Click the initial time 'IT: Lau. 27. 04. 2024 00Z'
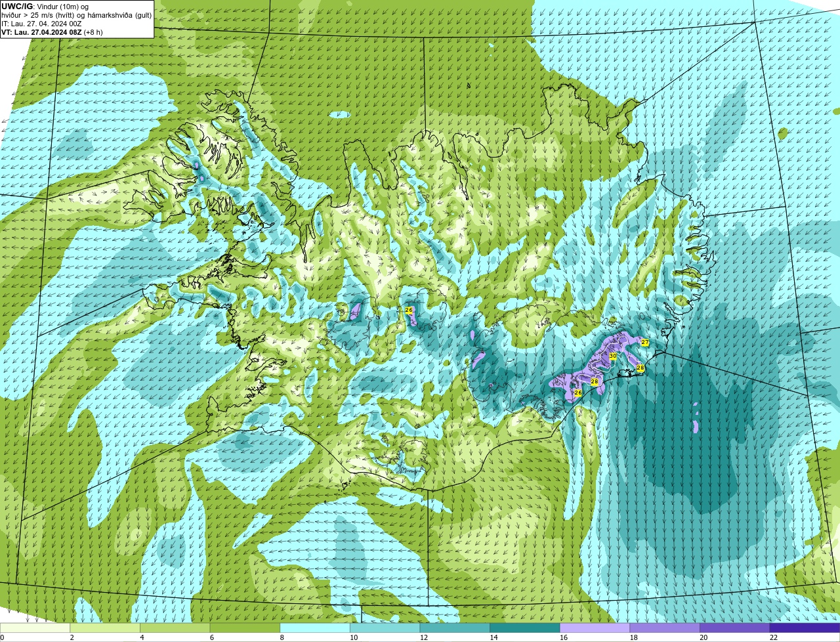840x642 pixels. [41, 24]
